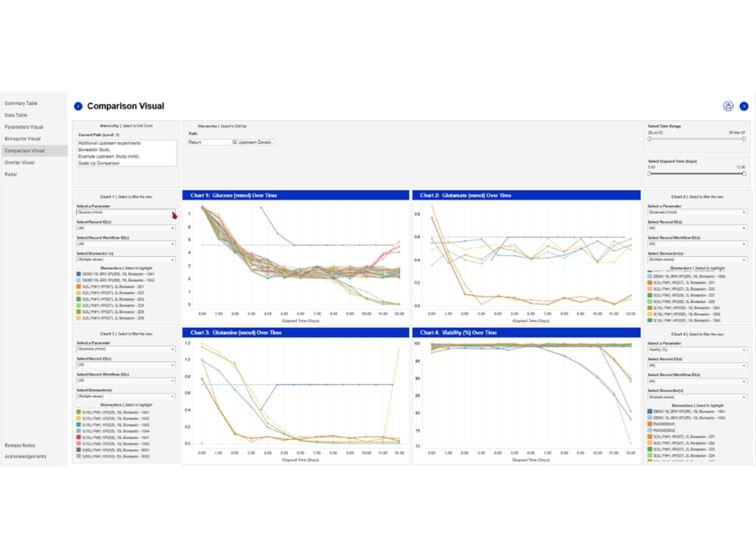This screenshot has width=756, height=558.
Task: Open Chart 4 Select Record ID(s) dropdown
Action: (x=697, y=366)
